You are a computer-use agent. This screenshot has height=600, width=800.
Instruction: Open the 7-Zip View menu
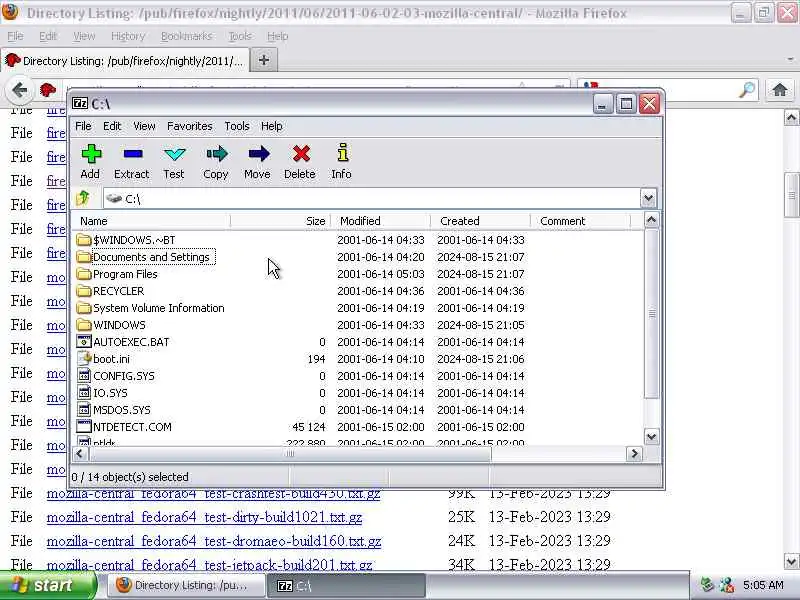pos(144,126)
